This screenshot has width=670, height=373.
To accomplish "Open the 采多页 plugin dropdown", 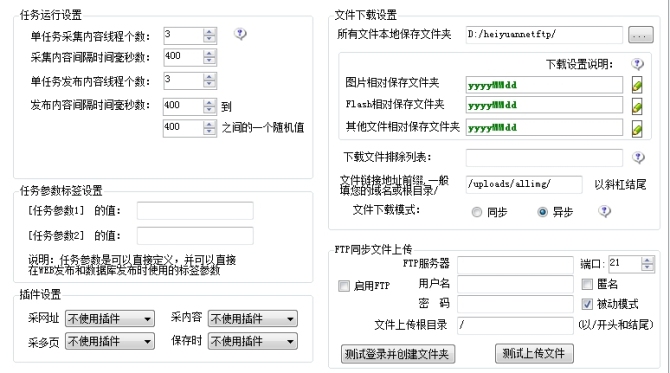I will 110,341.
